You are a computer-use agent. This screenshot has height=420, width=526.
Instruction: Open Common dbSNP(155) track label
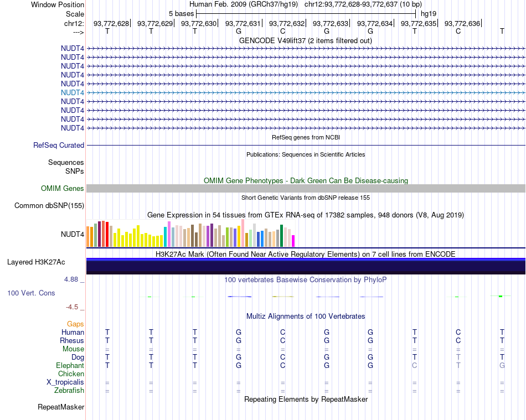[x=49, y=205]
